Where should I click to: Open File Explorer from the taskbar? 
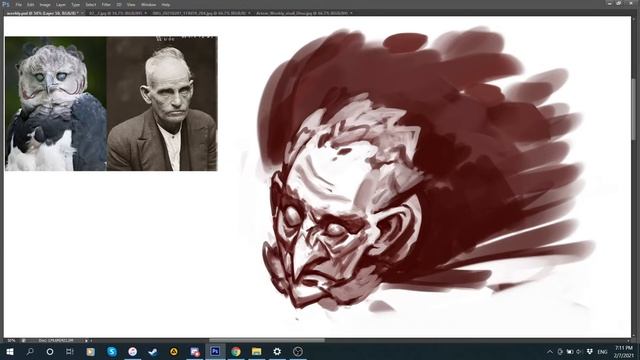[256, 351]
